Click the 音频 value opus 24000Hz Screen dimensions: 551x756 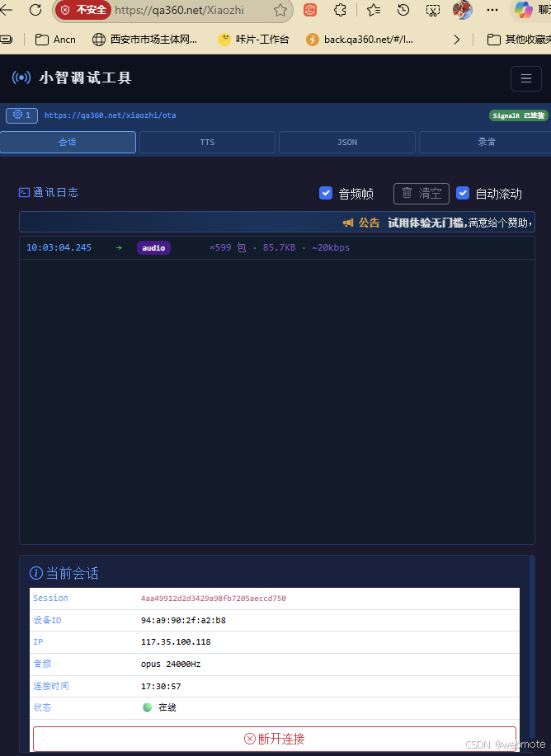(171, 664)
